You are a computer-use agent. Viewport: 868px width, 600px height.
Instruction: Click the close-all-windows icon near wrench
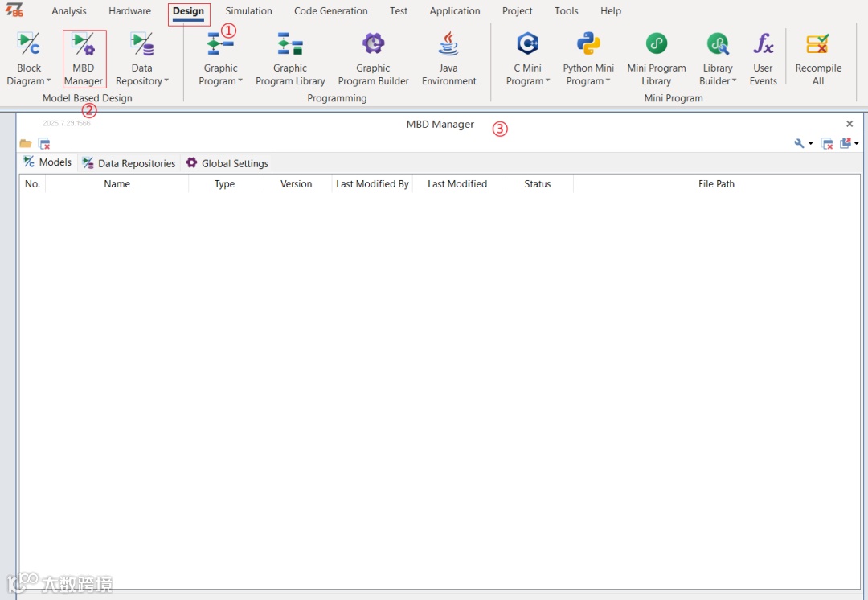[827, 143]
